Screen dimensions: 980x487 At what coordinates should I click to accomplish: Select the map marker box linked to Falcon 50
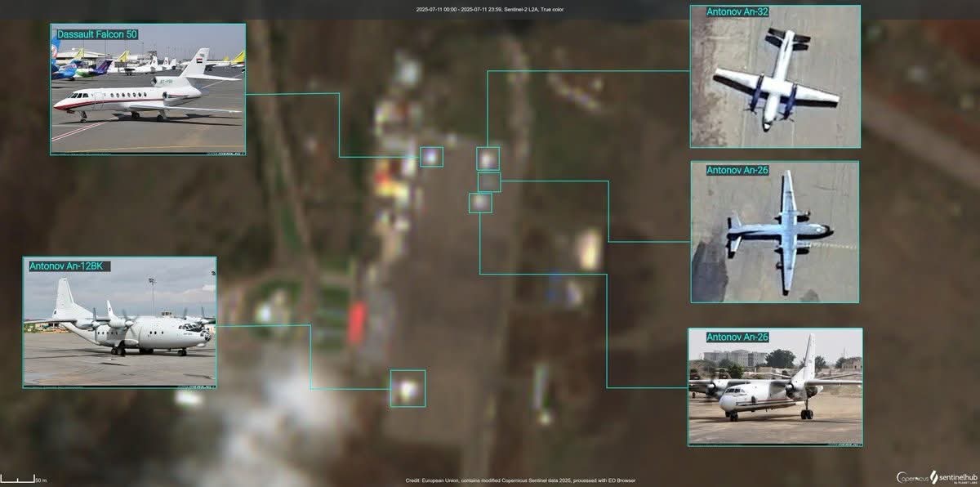click(x=431, y=157)
